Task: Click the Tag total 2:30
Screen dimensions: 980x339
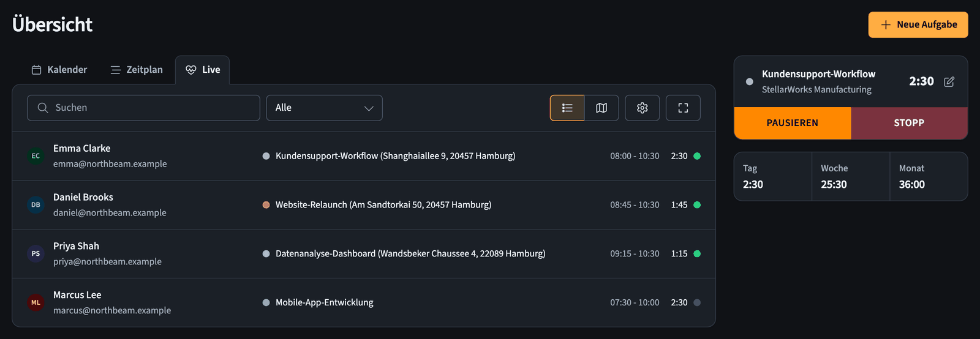Action: (753, 184)
